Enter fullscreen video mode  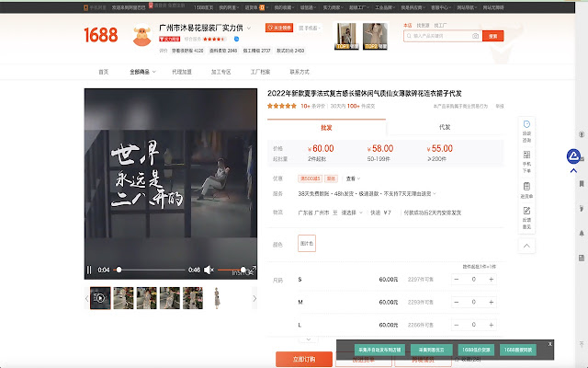click(x=253, y=270)
